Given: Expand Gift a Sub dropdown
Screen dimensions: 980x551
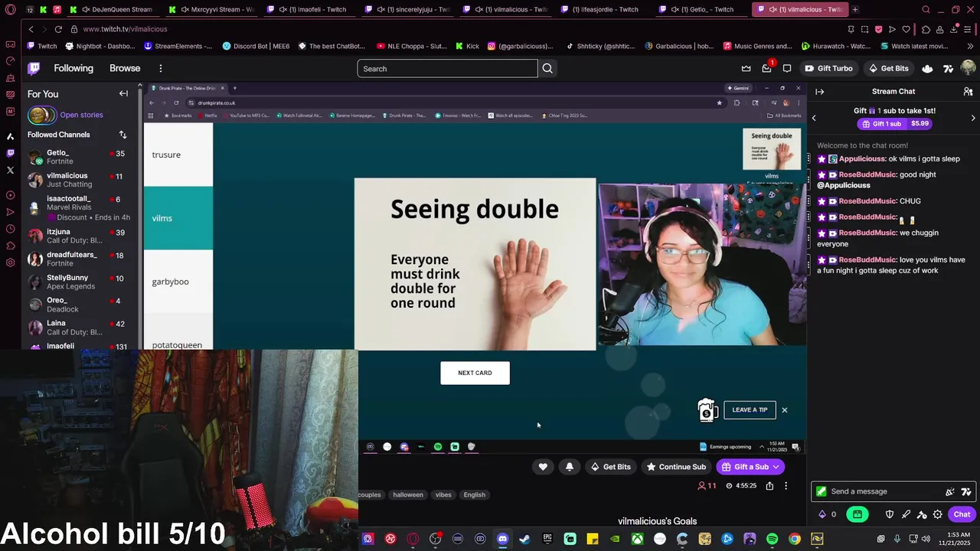Looking at the screenshot, I should click(776, 467).
